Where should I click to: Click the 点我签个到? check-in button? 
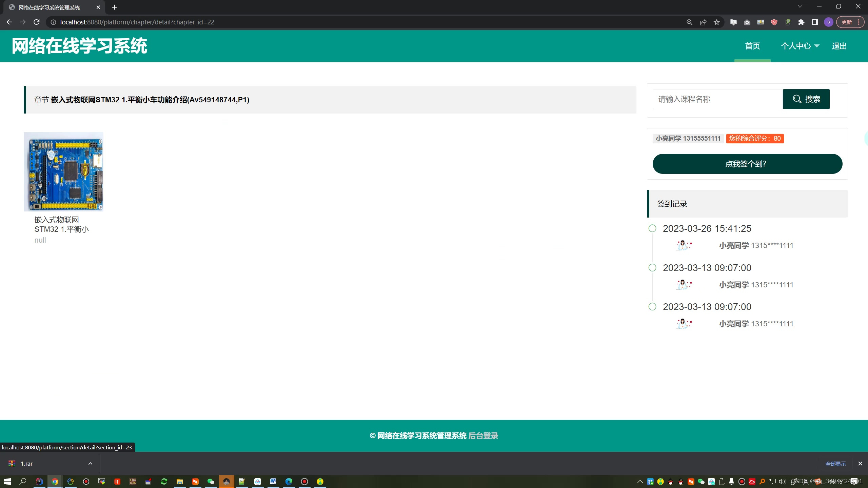pyautogui.click(x=747, y=164)
